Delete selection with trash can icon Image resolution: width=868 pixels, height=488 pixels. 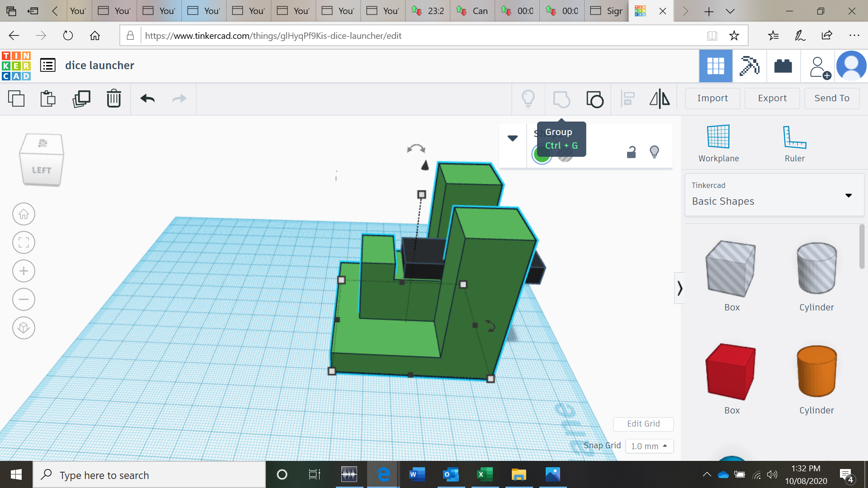[x=114, y=99]
